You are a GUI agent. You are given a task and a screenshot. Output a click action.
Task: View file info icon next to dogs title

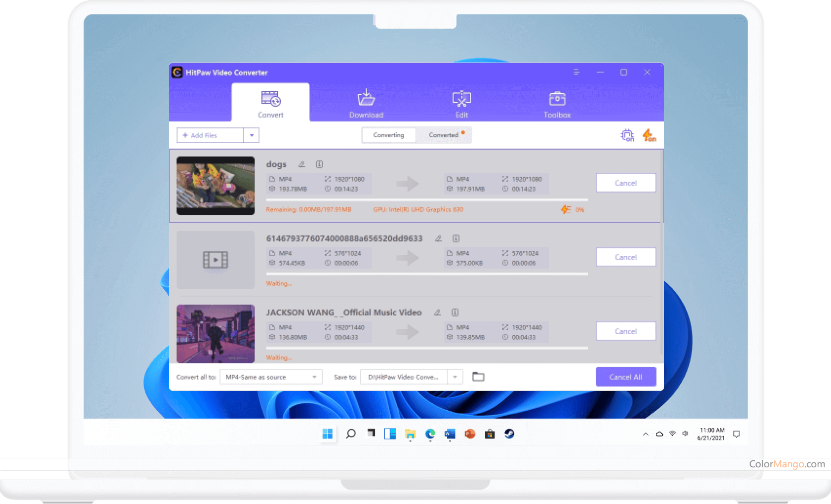click(320, 164)
